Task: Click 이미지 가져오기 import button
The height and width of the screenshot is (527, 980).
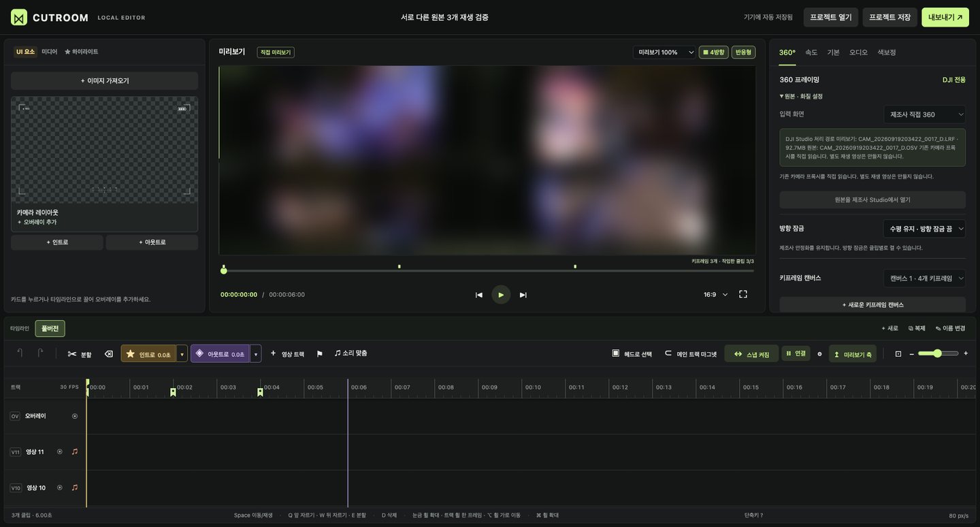Action: click(x=105, y=81)
